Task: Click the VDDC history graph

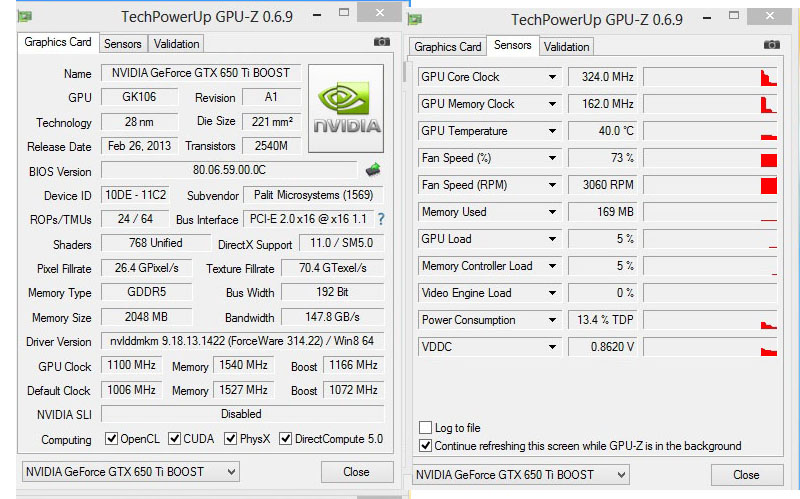Action: click(x=710, y=347)
